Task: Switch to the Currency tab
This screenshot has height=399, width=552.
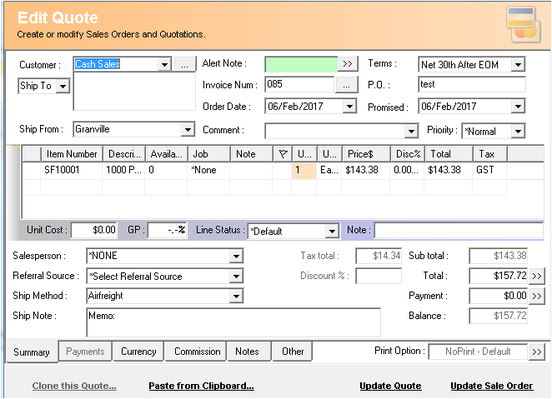Action: click(x=139, y=351)
